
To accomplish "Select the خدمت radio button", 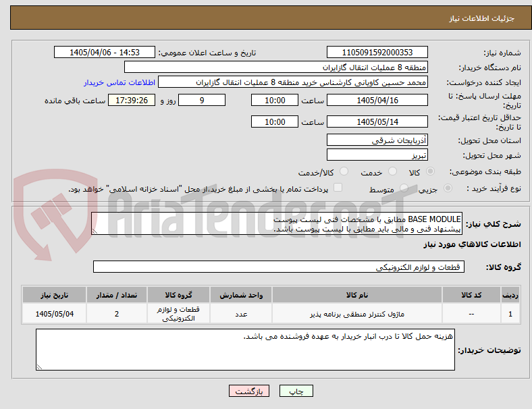I will pos(392,171).
